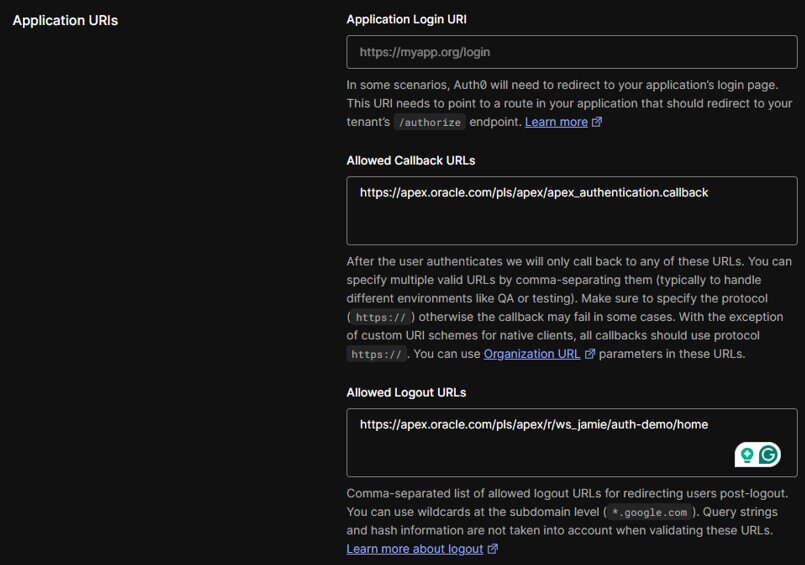805x565 pixels.
Task: Click external-link icon after Learn more about logout
Action: [x=492, y=549]
